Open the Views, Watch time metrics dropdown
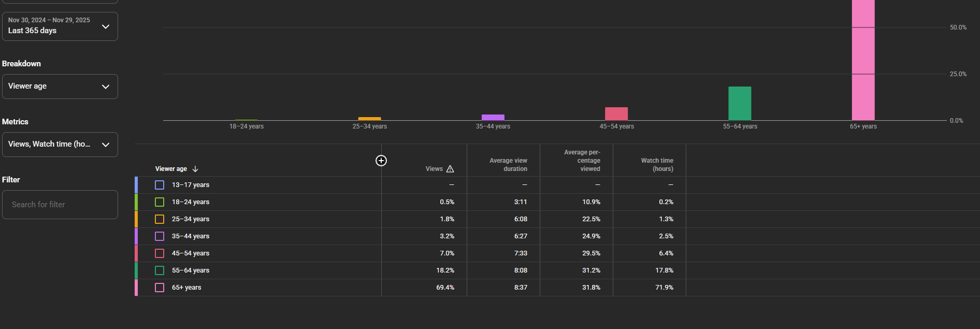Screen dimensions: 980x329 [60, 145]
